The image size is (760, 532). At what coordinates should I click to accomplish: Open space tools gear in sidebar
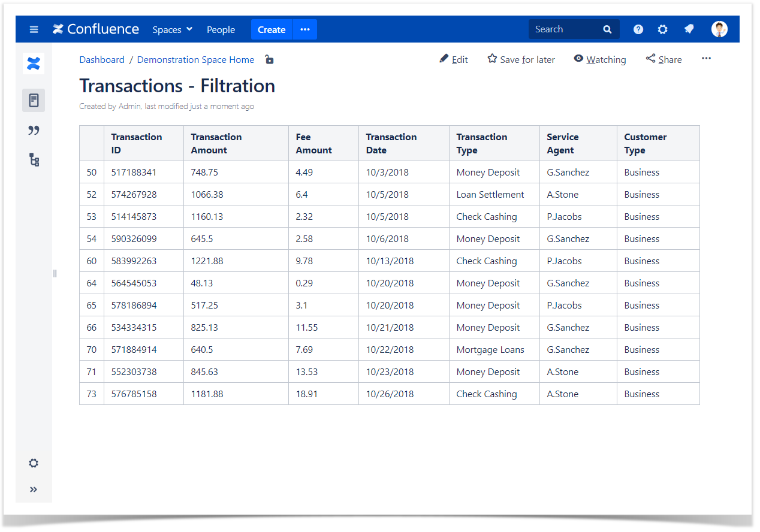click(34, 463)
